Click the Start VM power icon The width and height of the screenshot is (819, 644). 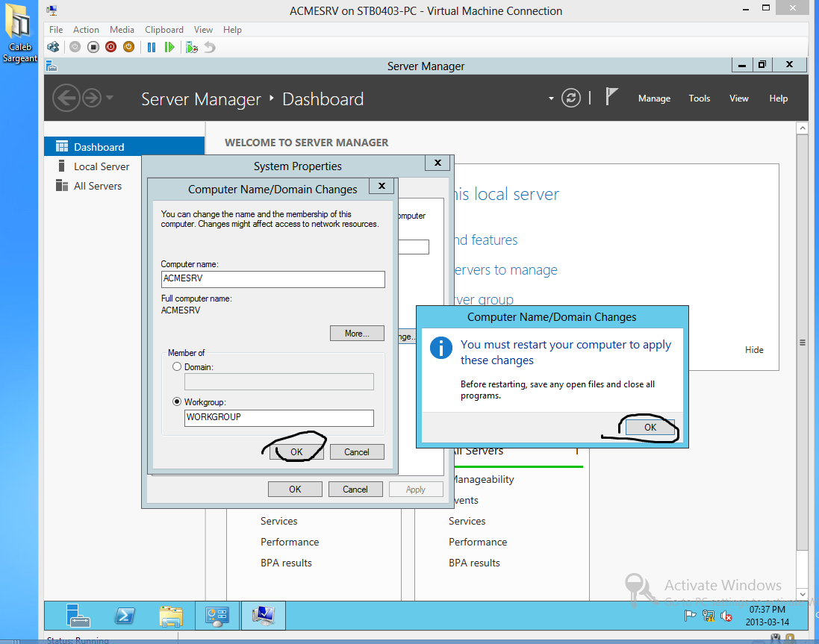75,48
